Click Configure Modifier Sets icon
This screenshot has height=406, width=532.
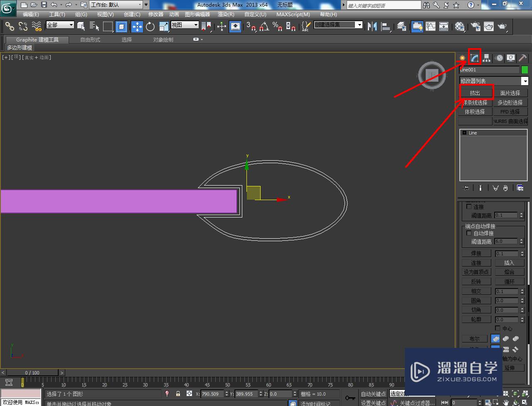[x=520, y=188]
